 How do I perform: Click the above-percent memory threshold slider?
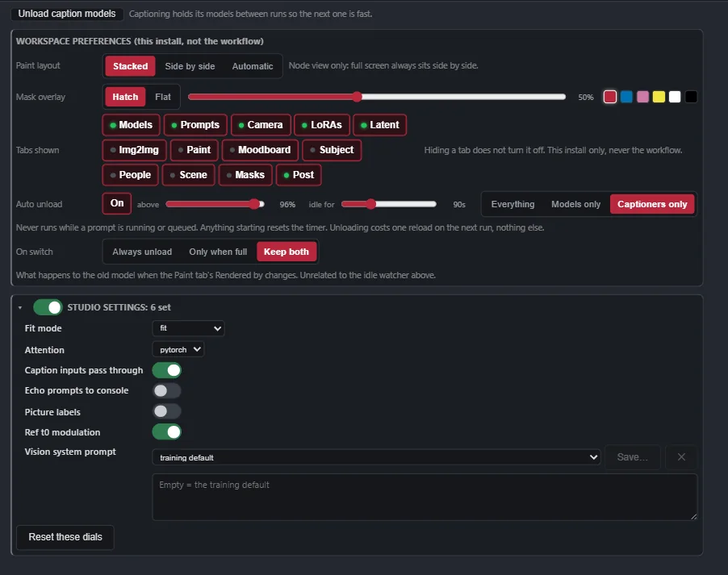point(215,204)
